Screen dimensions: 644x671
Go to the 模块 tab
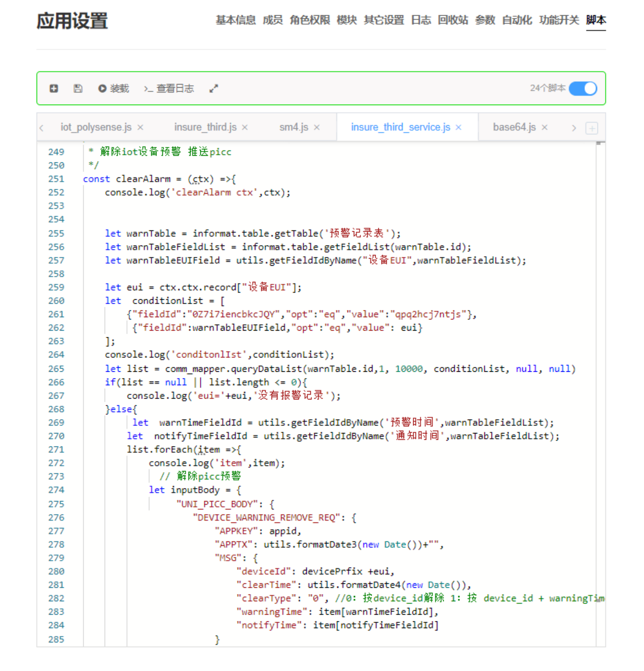point(347,20)
